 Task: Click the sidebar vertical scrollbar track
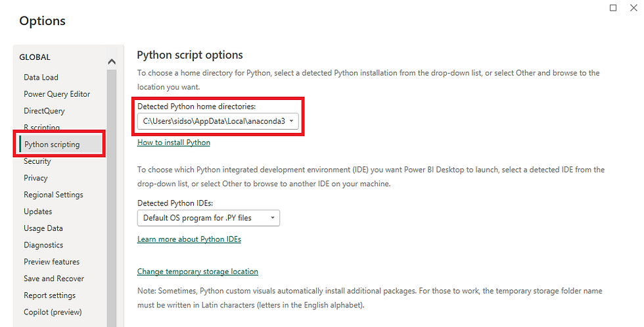pyautogui.click(x=112, y=197)
